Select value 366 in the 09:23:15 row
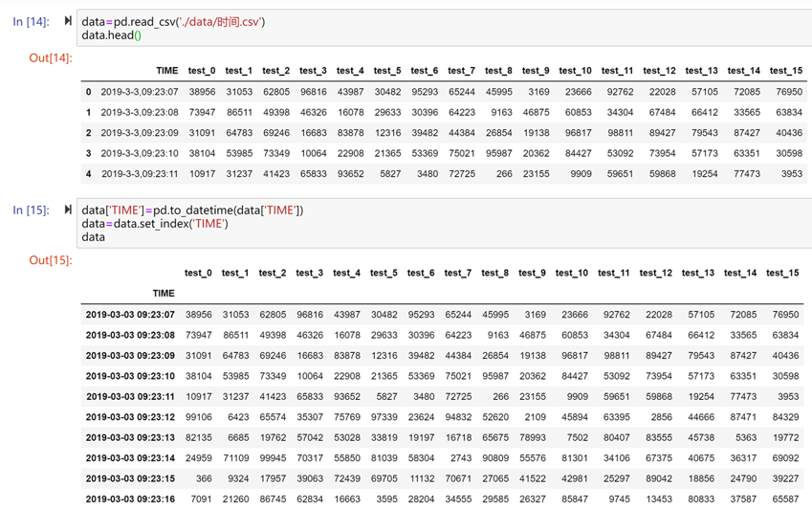812x509 pixels. pos(204,478)
